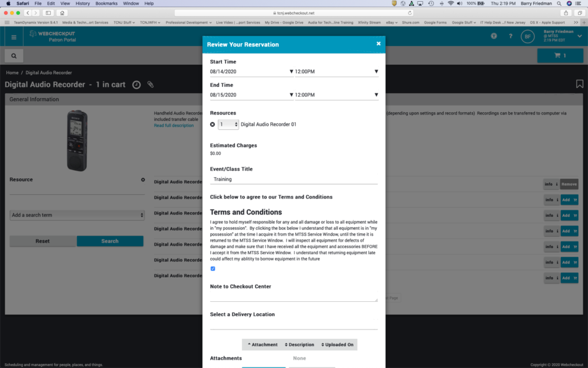Expand the Barry Friedman user menu chevron
Image resolution: width=588 pixels, height=368 pixels.
pos(579,36)
